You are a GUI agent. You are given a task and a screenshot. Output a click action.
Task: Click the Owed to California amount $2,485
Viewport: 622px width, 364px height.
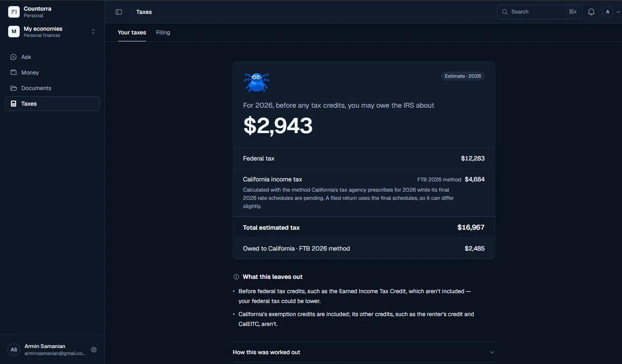475,249
